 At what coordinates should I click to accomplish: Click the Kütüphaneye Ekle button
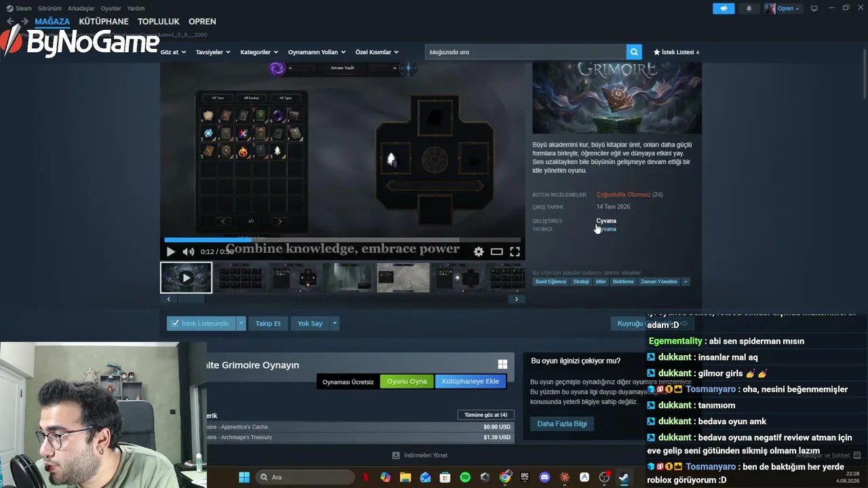(471, 382)
